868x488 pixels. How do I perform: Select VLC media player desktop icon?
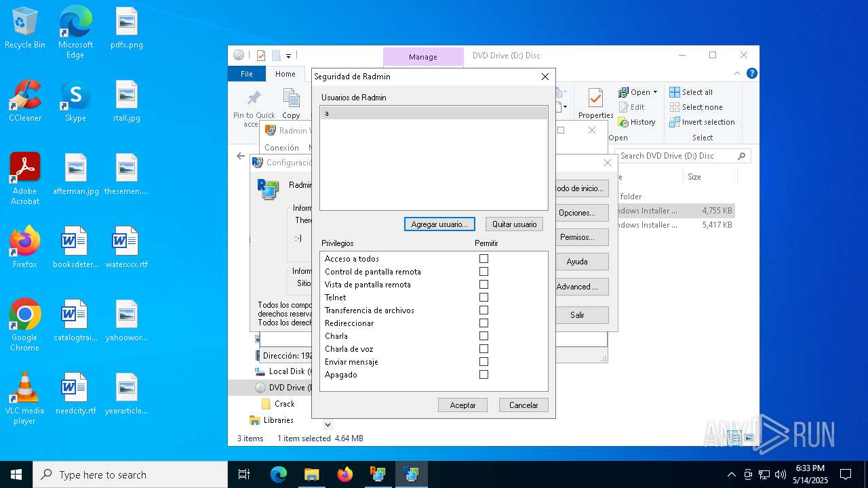25,399
